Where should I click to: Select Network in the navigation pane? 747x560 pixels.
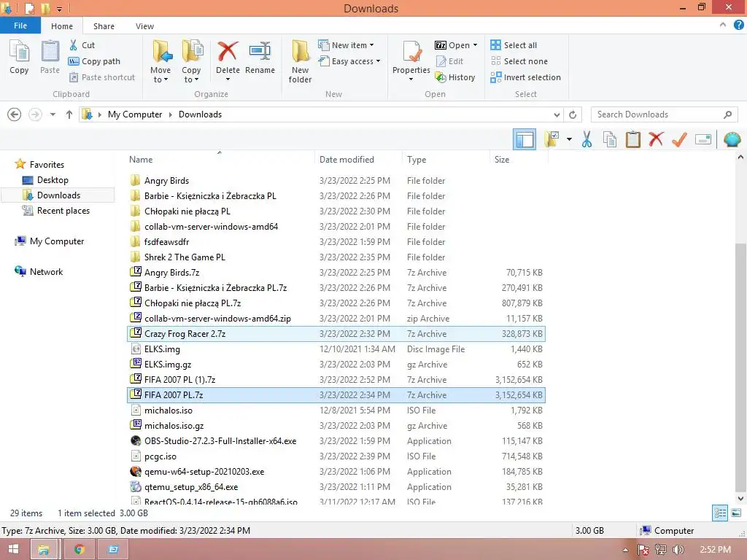46,272
